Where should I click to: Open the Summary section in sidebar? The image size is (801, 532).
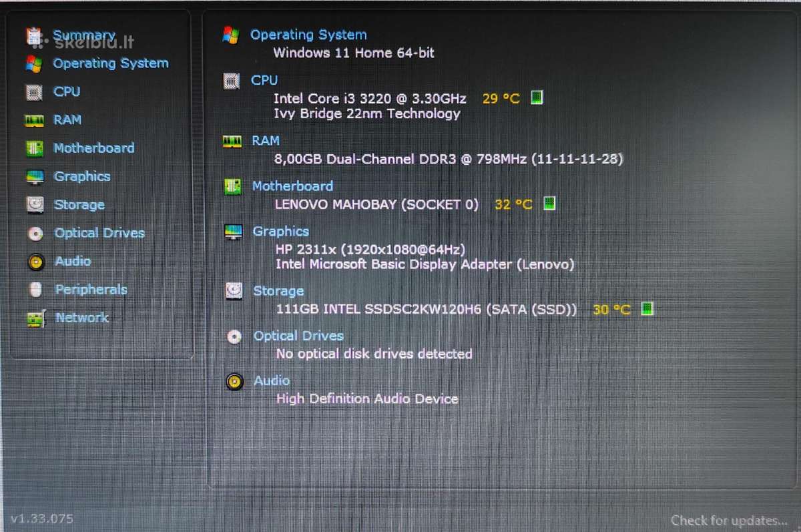(x=84, y=35)
